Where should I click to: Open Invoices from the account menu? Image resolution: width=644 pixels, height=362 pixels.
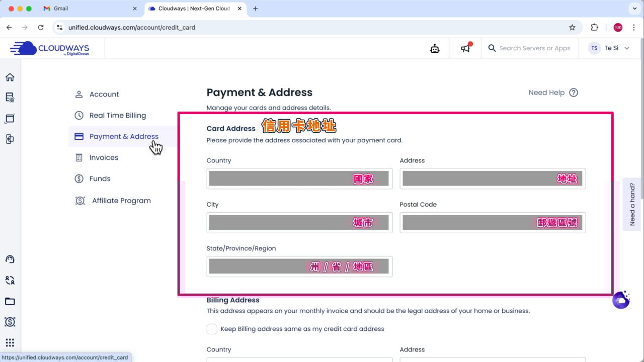tap(104, 157)
